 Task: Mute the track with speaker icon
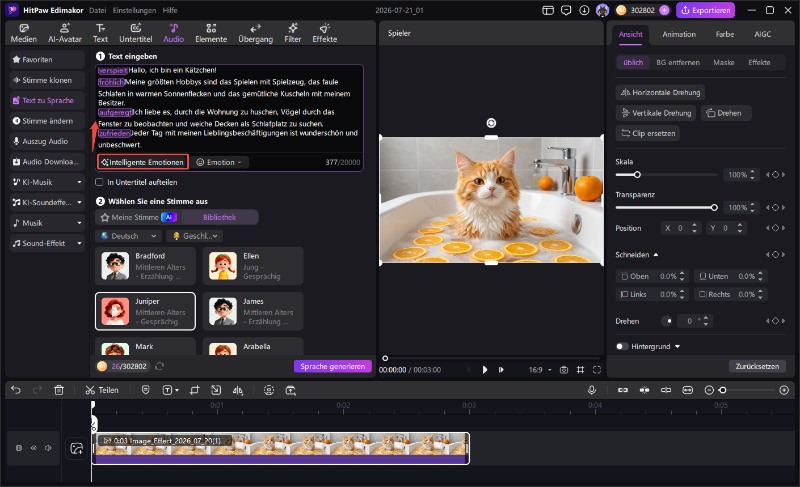pyautogui.click(x=48, y=448)
